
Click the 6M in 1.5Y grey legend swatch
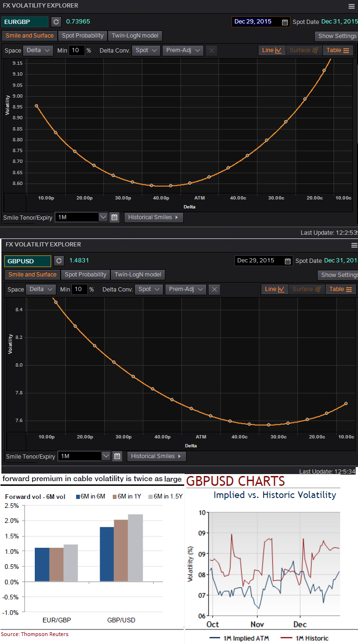coord(150,497)
